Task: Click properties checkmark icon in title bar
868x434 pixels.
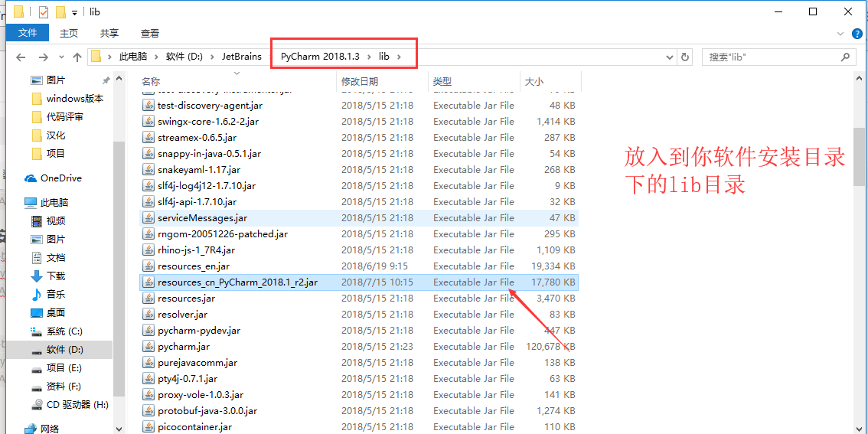Action: click(44, 11)
